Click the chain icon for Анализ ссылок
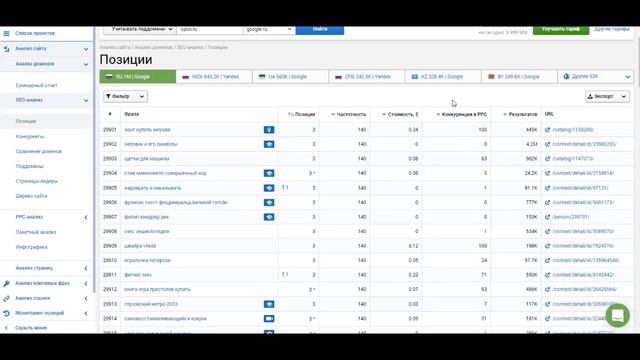The height and width of the screenshot is (360, 640). 6,298
